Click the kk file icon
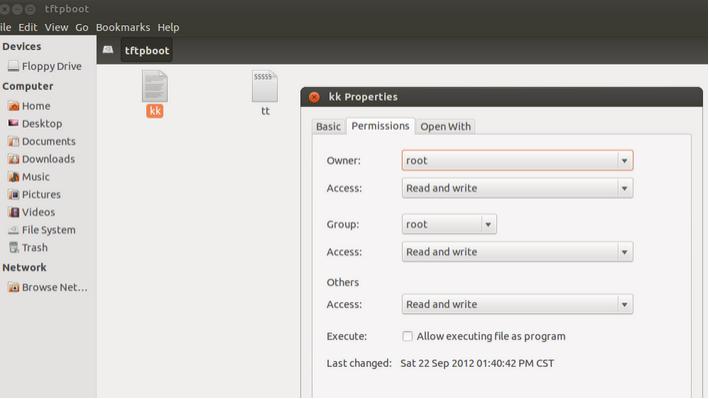 click(x=155, y=86)
